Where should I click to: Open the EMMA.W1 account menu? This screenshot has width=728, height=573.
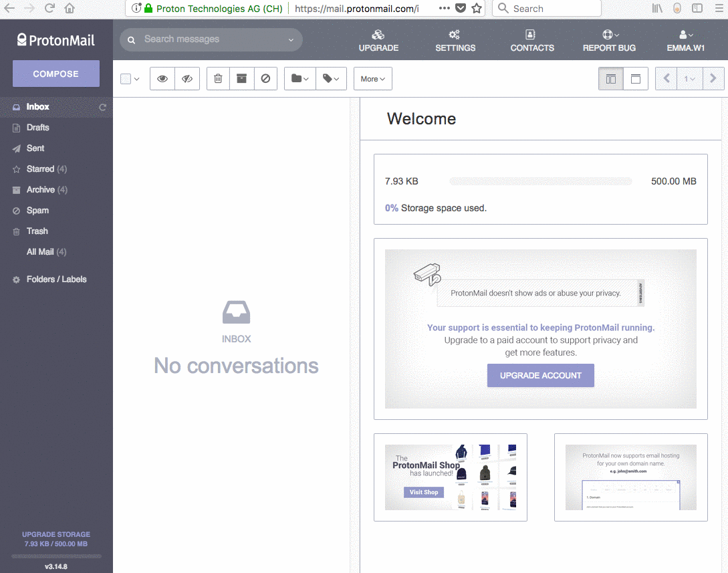tap(685, 40)
